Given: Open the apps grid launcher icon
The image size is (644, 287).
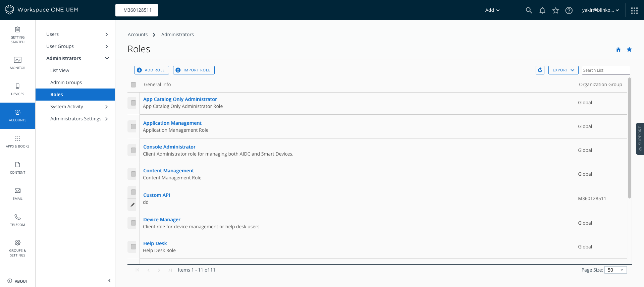Looking at the screenshot, I should pos(634,10).
